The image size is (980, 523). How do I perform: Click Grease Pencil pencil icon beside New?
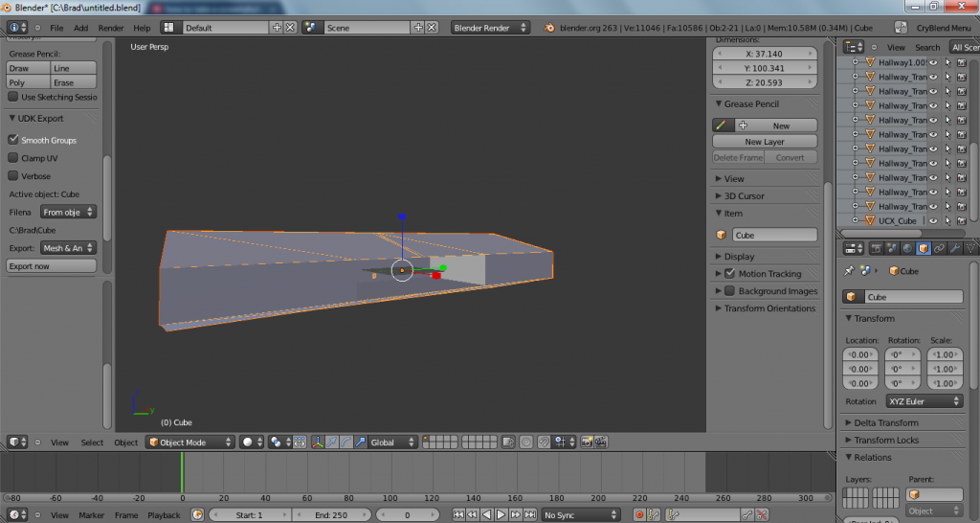point(722,125)
